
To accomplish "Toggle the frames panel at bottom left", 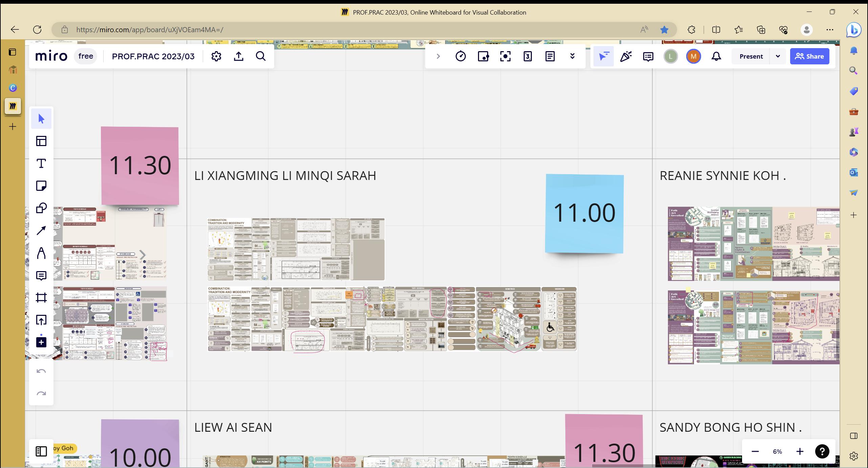I will tap(41, 451).
